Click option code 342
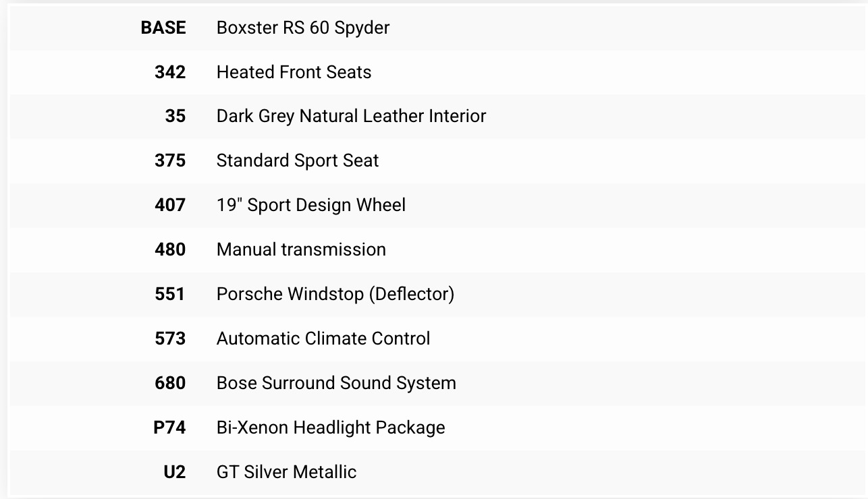This screenshot has width=868, height=499. click(170, 72)
